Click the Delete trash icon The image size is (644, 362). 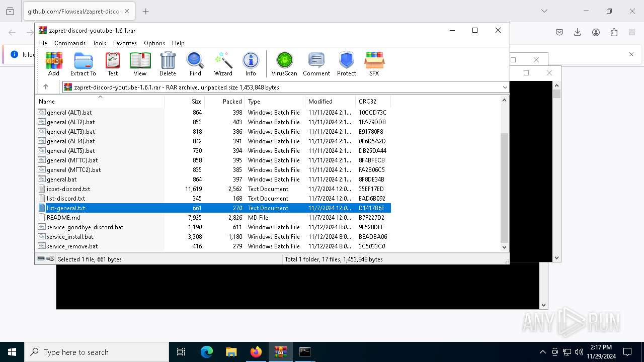tap(168, 64)
